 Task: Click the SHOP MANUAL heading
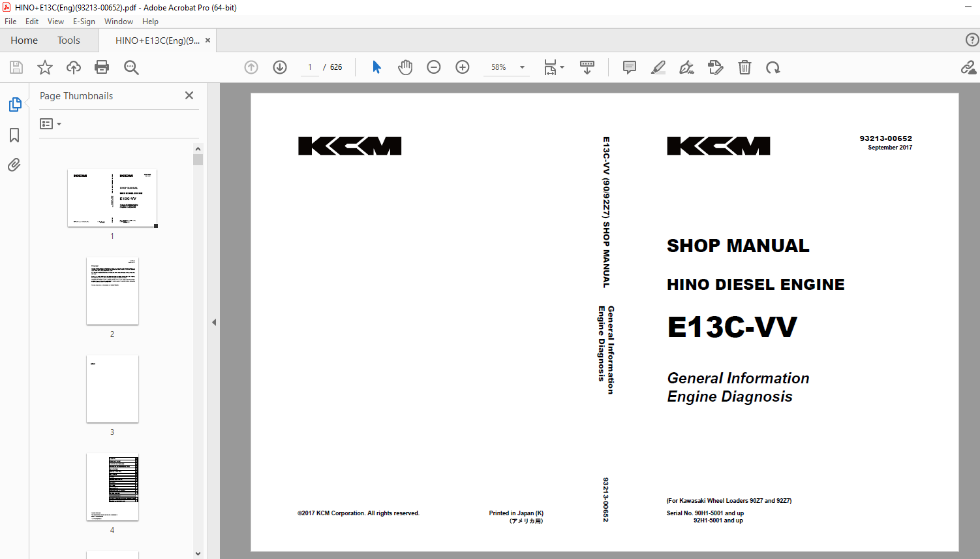click(738, 246)
